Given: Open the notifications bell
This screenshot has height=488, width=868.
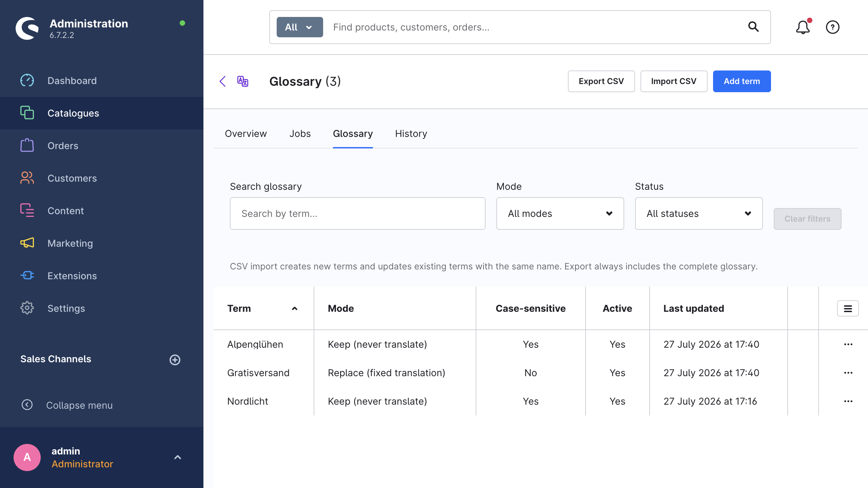Looking at the screenshot, I should point(803,27).
